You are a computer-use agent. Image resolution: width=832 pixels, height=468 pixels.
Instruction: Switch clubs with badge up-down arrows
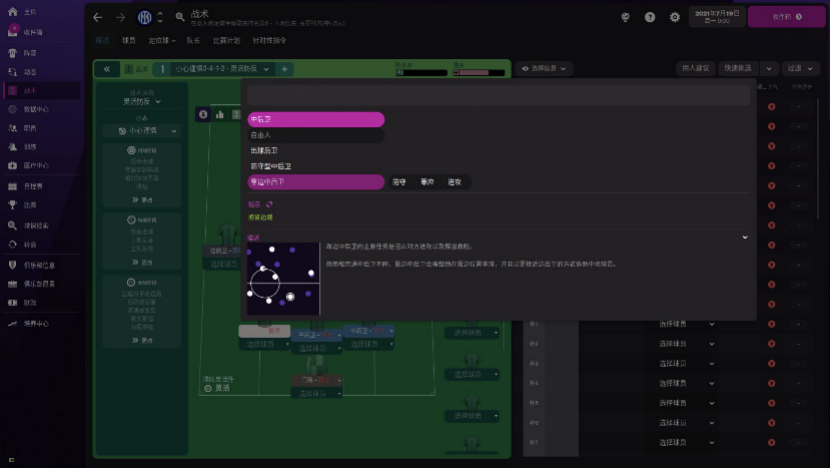click(x=160, y=18)
